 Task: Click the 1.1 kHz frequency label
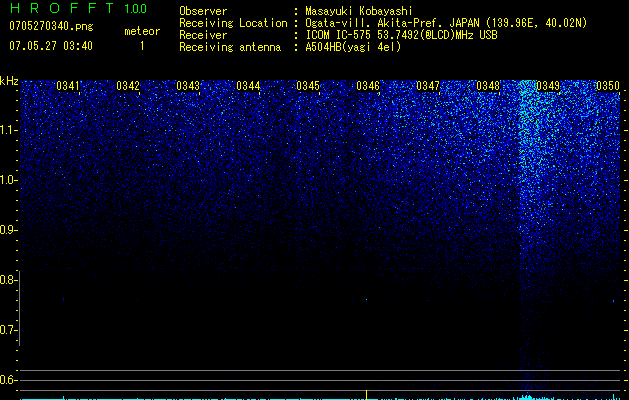pyautogui.click(x=8, y=130)
